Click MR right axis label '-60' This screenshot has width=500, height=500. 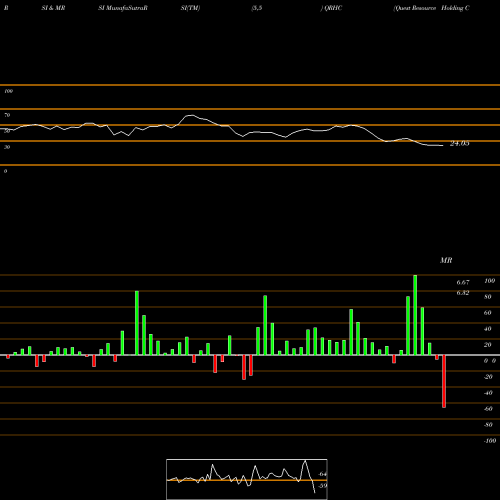488,409
